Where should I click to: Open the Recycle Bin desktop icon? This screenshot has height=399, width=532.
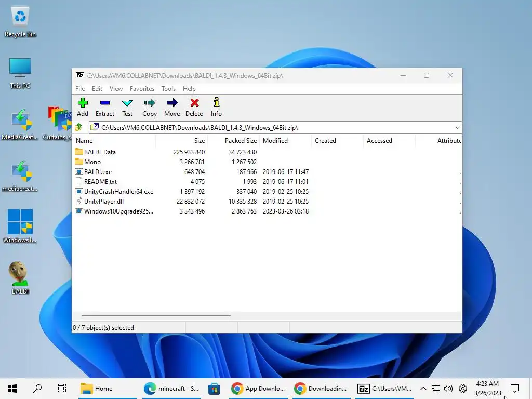pyautogui.click(x=20, y=22)
